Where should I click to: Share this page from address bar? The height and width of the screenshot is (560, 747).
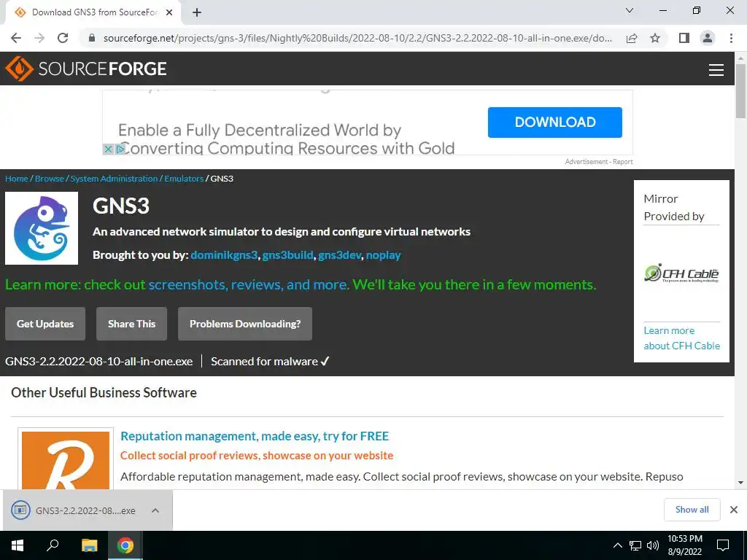tap(632, 38)
